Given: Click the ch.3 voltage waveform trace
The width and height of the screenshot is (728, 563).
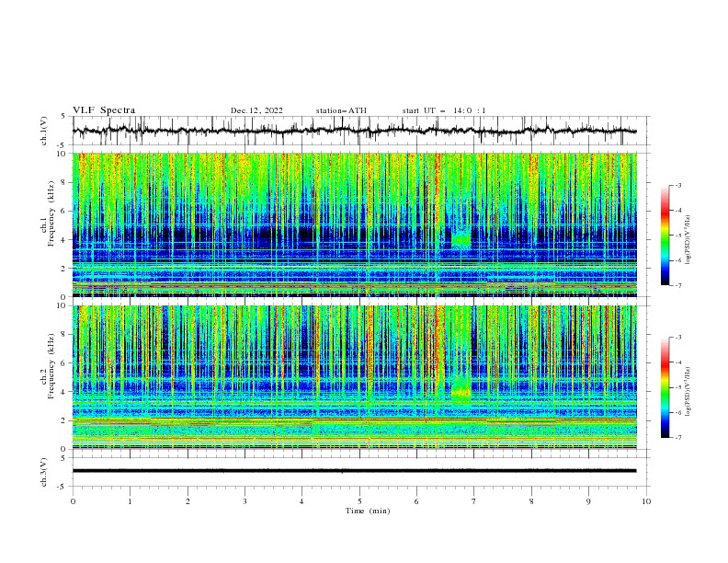Looking at the screenshot, I should coord(354,471).
